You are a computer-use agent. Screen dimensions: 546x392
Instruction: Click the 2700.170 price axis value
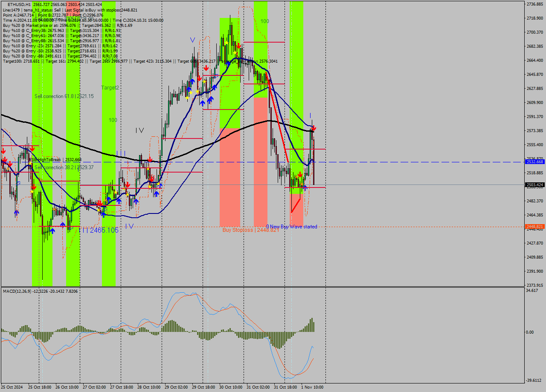(x=535, y=32)
